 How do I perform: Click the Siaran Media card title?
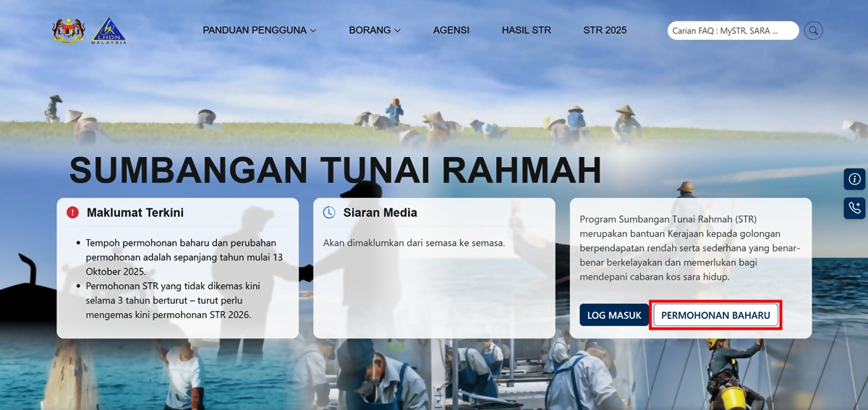(380, 213)
